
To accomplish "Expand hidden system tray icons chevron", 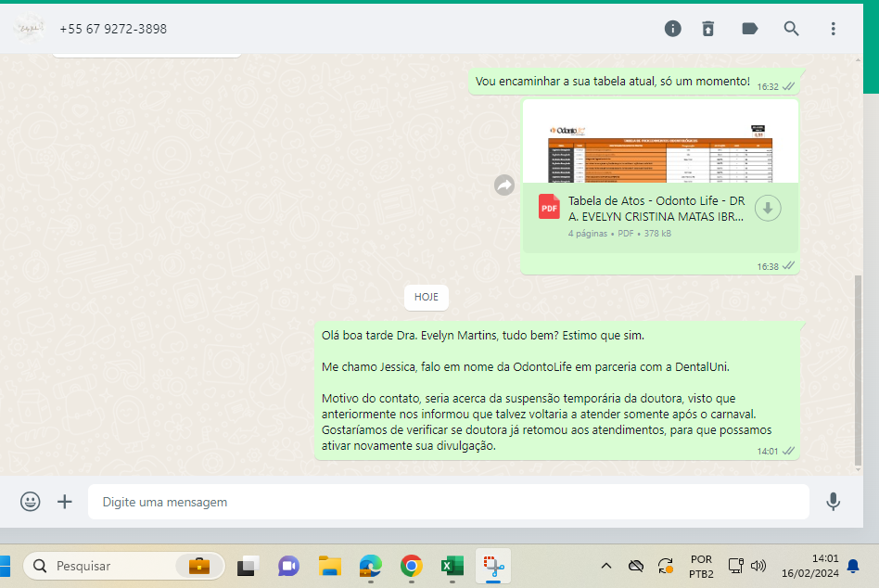I will [x=606, y=566].
